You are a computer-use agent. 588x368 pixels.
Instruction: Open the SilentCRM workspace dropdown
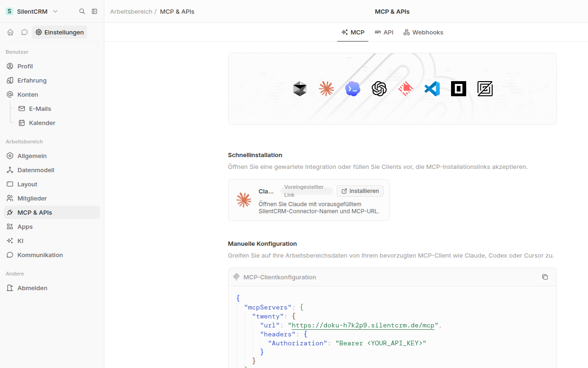tap(32, 11)
